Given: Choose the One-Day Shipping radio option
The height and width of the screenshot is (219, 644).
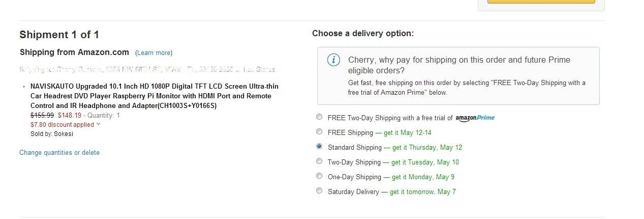Looking at the screenshot, I should [319, 176].
